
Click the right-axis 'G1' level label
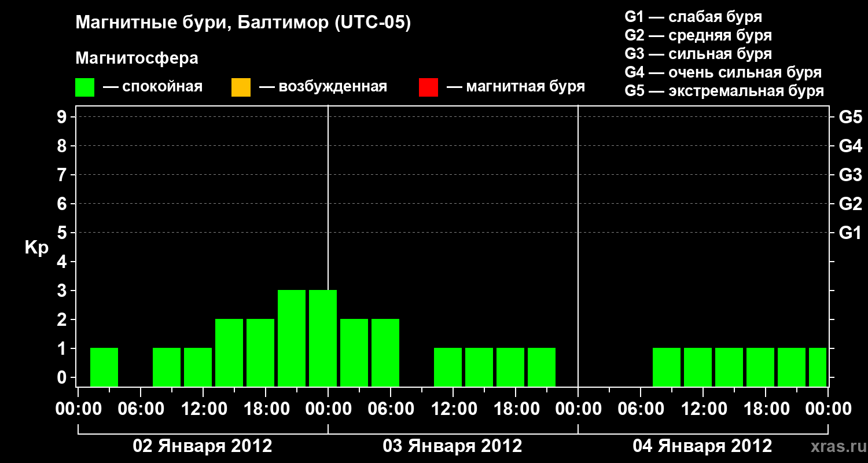click(851, 233)
